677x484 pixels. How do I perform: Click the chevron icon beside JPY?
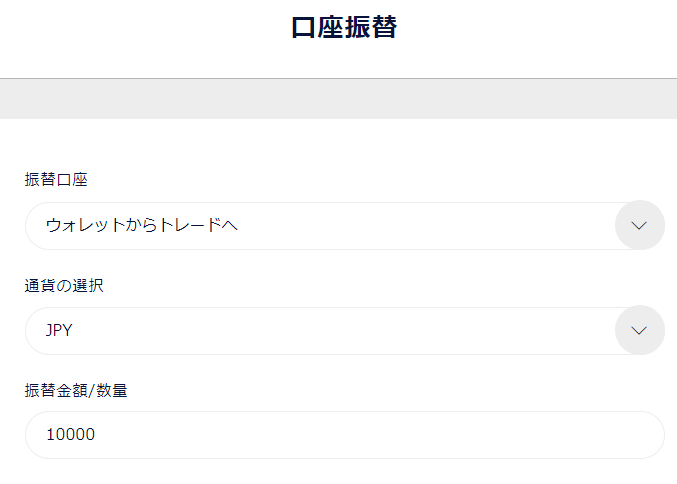(640, 330)
